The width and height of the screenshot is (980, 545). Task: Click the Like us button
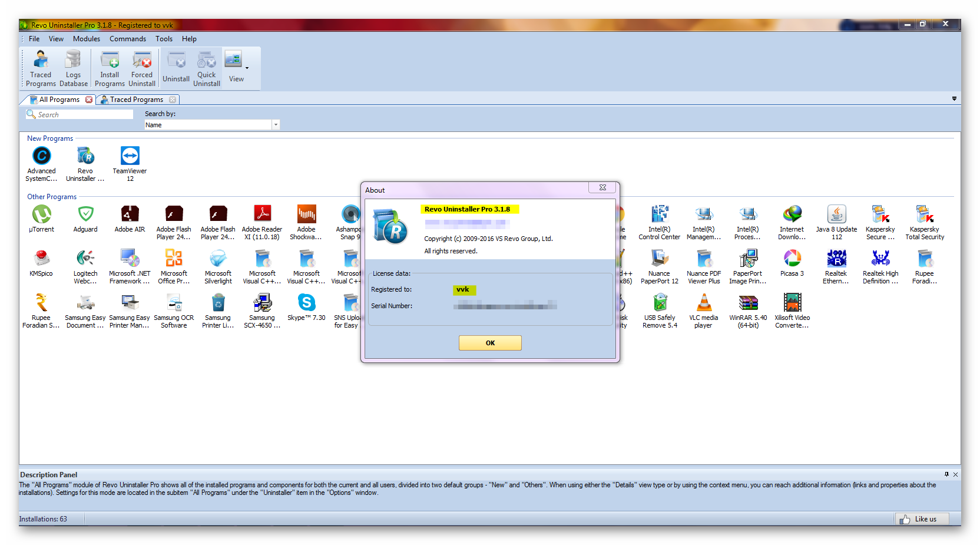(922, 519)
